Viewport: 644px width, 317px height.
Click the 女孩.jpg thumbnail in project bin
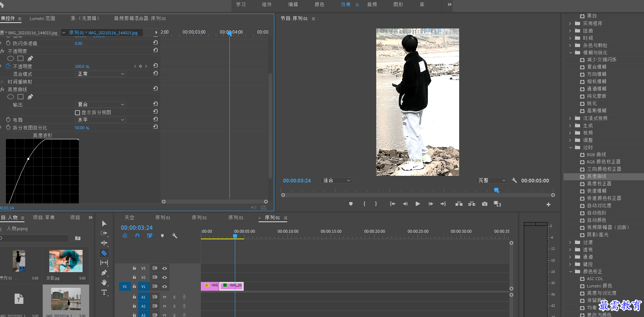[66, 261]
